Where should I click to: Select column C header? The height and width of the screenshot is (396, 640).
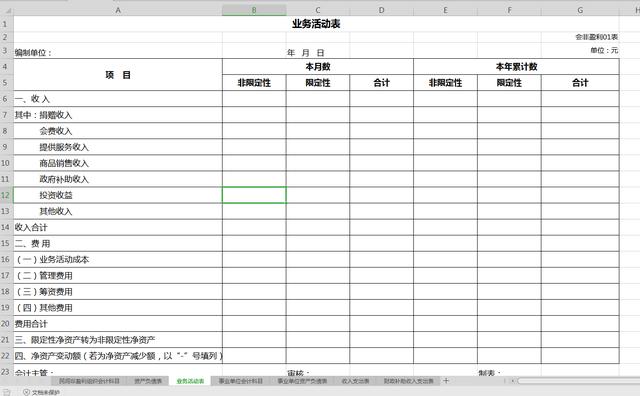[318, 10]
